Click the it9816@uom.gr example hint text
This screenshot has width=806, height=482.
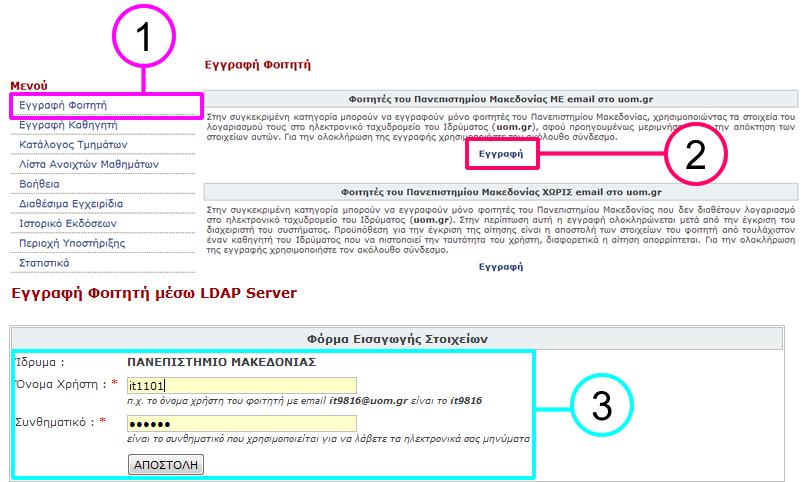pyautogui.click(x=304, y=401)
